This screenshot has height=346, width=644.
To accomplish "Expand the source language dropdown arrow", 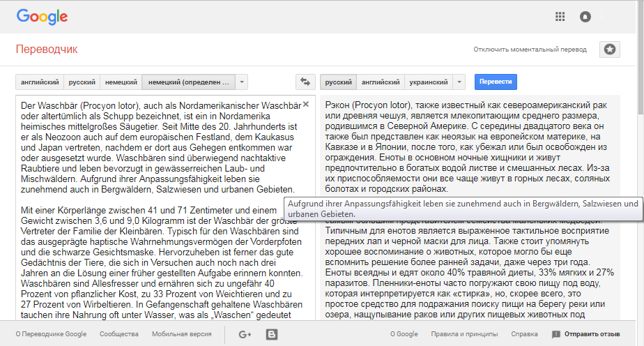I will tap(242, 82).
